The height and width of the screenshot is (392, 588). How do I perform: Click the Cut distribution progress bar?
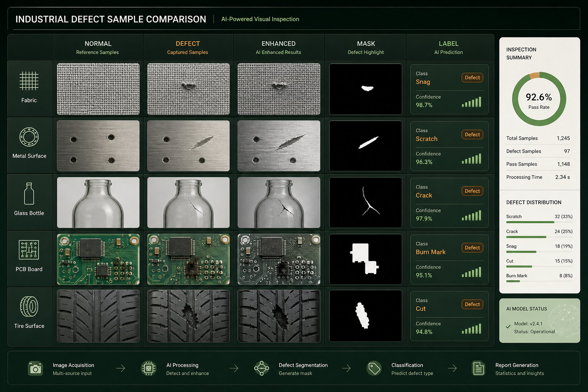click(x=539, y=266)
